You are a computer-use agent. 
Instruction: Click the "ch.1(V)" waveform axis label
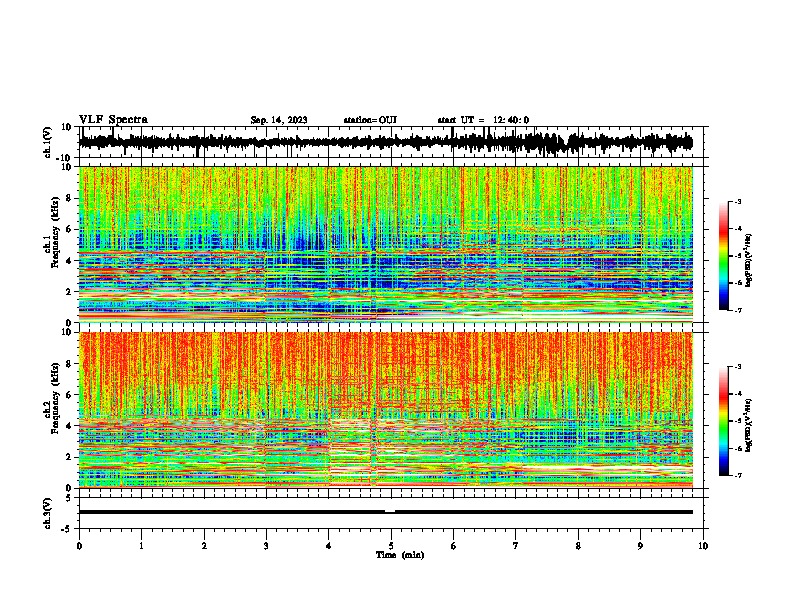coord(48,142)
